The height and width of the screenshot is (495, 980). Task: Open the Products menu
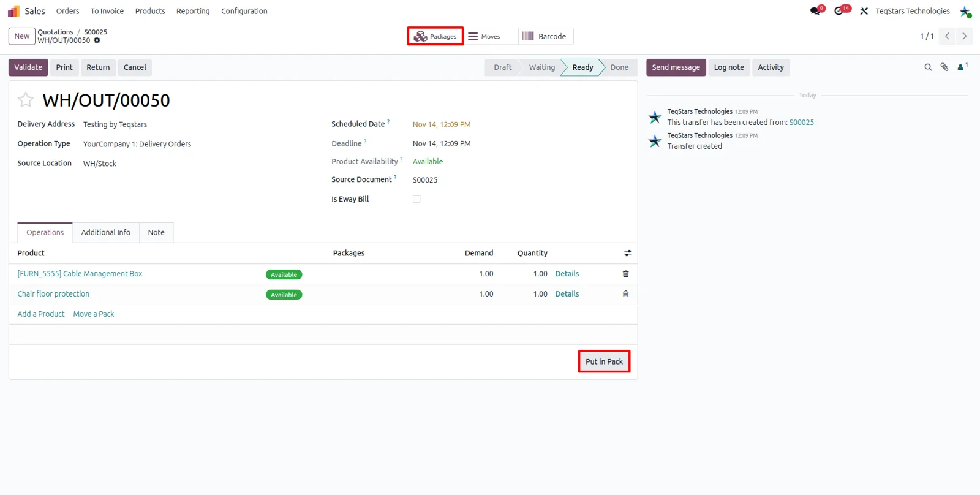(150, 11)
